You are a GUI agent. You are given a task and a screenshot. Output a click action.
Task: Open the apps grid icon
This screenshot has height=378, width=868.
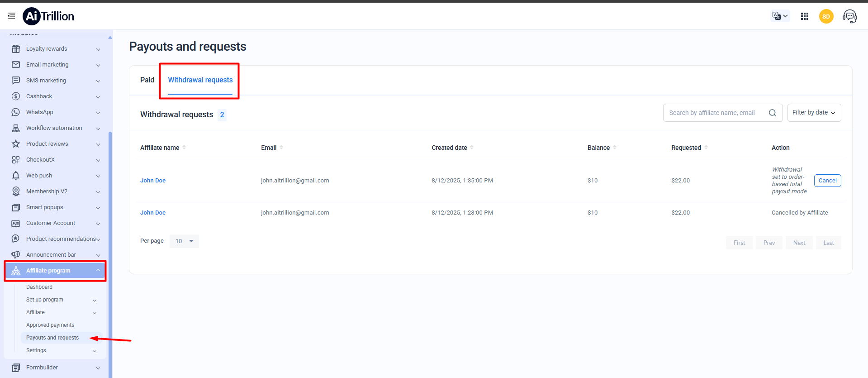pyautogui.click(x=804, y=16)
